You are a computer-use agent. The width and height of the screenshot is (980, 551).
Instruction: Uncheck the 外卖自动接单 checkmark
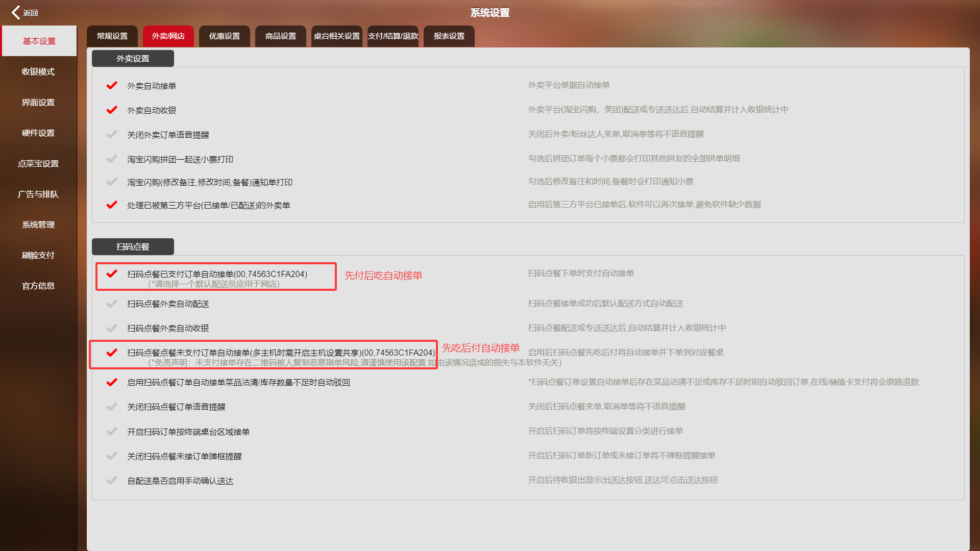click(112, 85)
